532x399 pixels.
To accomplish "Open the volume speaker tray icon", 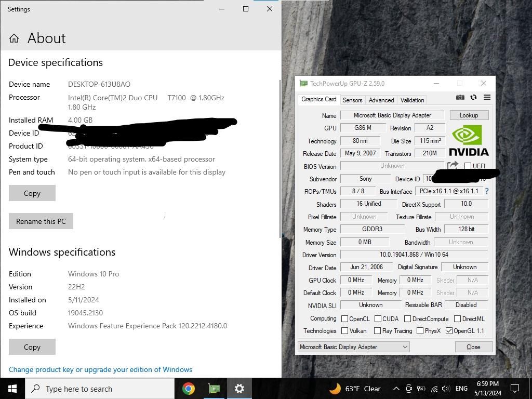I will pyautogui.click(x=446, y=389).
